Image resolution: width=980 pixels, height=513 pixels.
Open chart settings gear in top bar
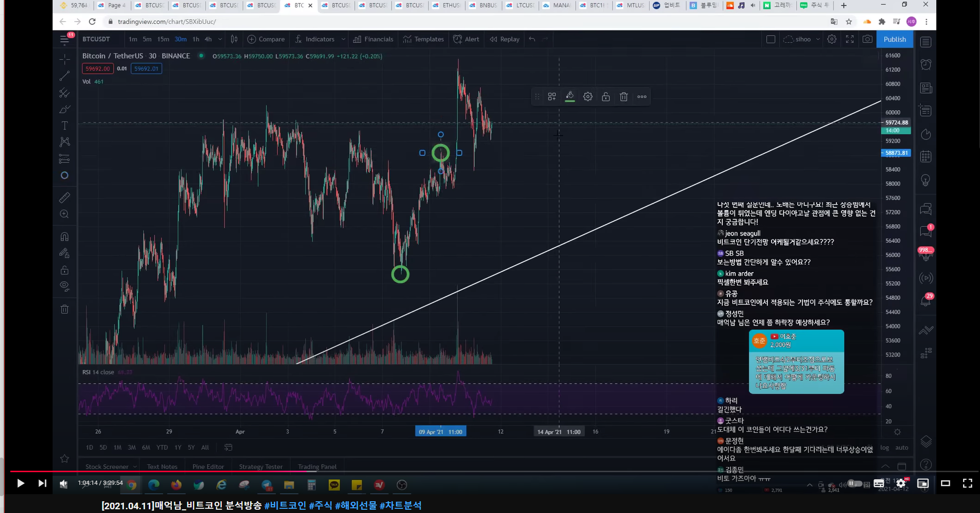[x=832, y=39]
